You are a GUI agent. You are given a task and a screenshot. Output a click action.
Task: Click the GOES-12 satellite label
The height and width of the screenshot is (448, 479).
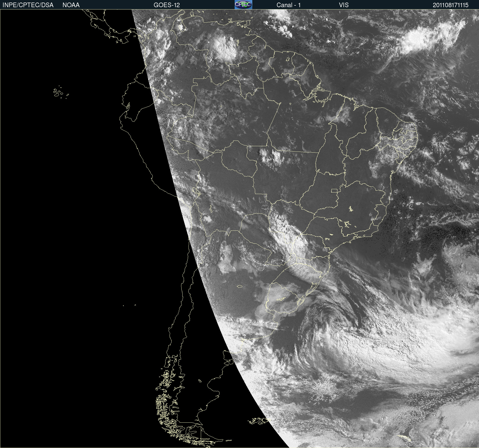pyautogui.click(x=167, y=5)
